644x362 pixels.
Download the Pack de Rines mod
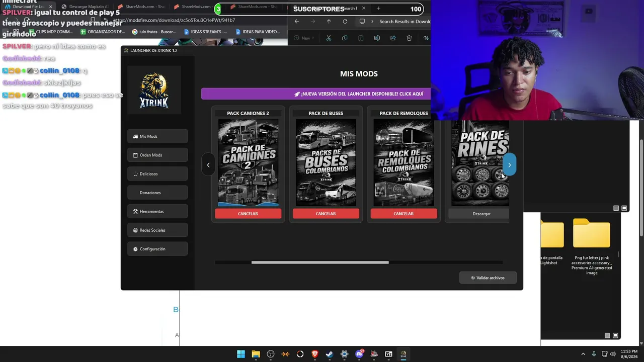point(478,214)
